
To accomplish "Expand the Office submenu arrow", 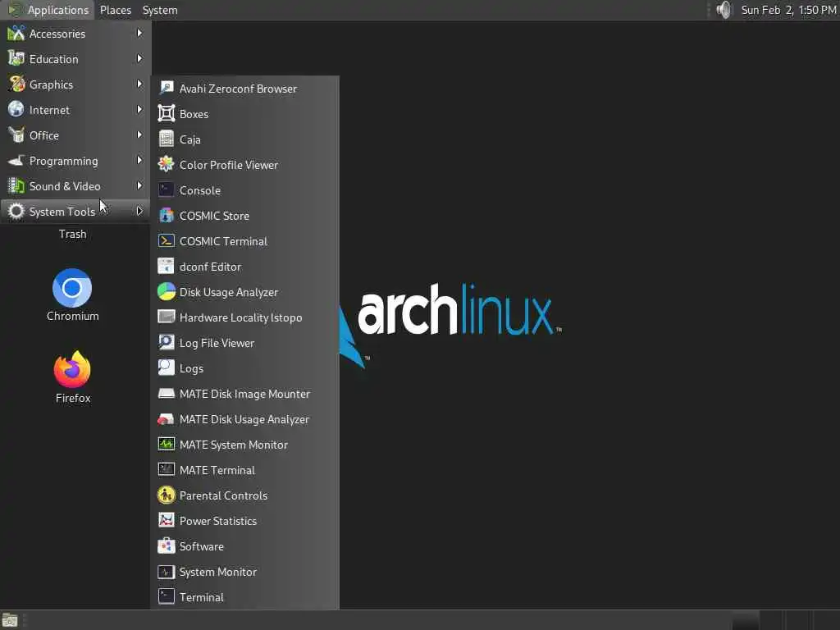I will 139,135.
